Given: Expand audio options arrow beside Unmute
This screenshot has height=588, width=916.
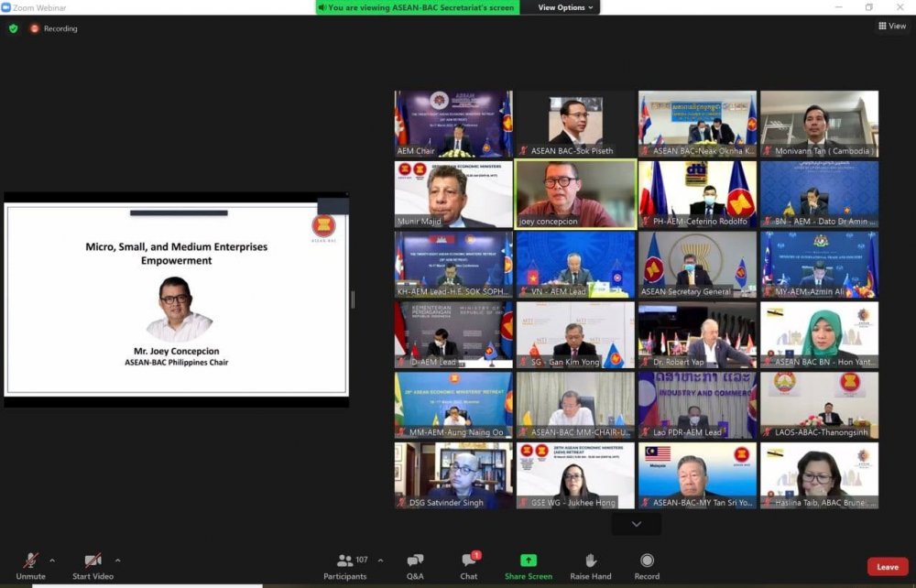Looking at the screenshot, I should tap(52, 561).
